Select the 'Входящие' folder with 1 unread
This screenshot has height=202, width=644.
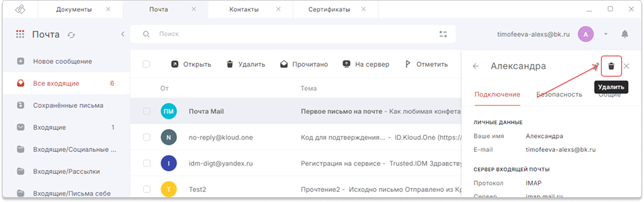(66, 127)
